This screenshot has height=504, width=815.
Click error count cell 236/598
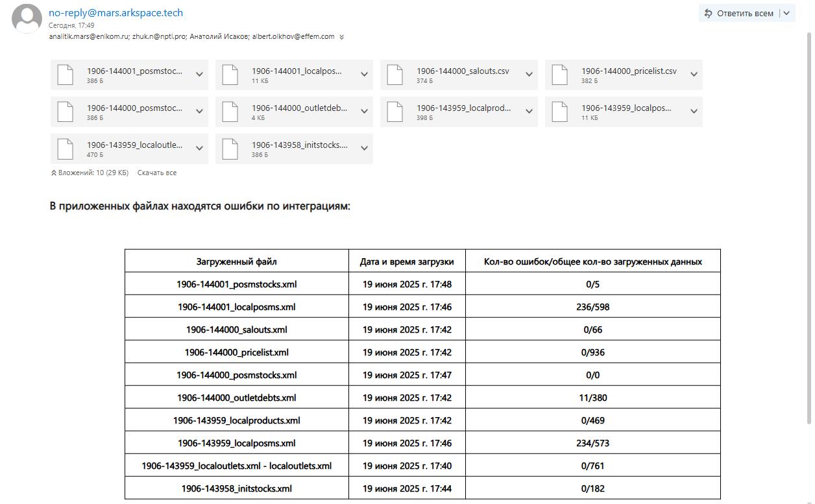[x=593, y=307]
